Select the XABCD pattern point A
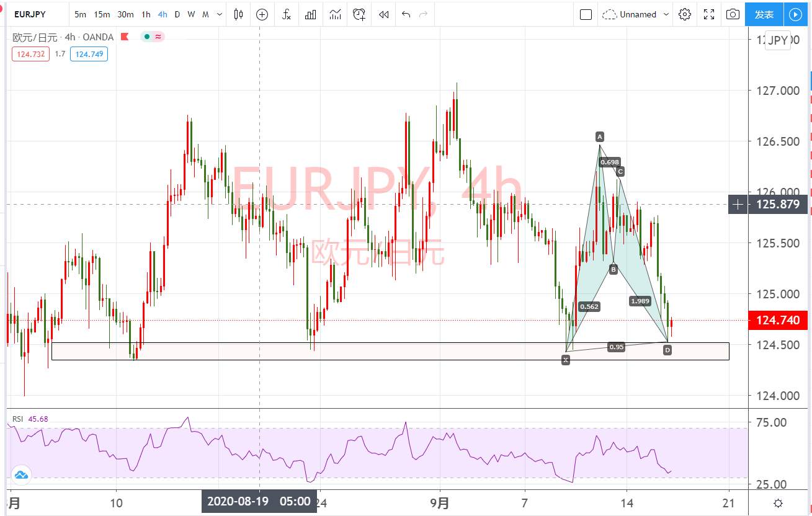812x516 pixels. click(x=599, y=136)
